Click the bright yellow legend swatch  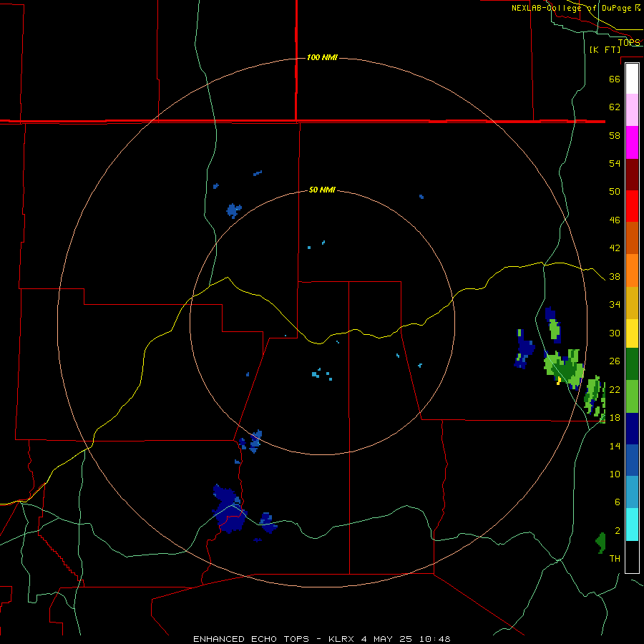(632, 334)
